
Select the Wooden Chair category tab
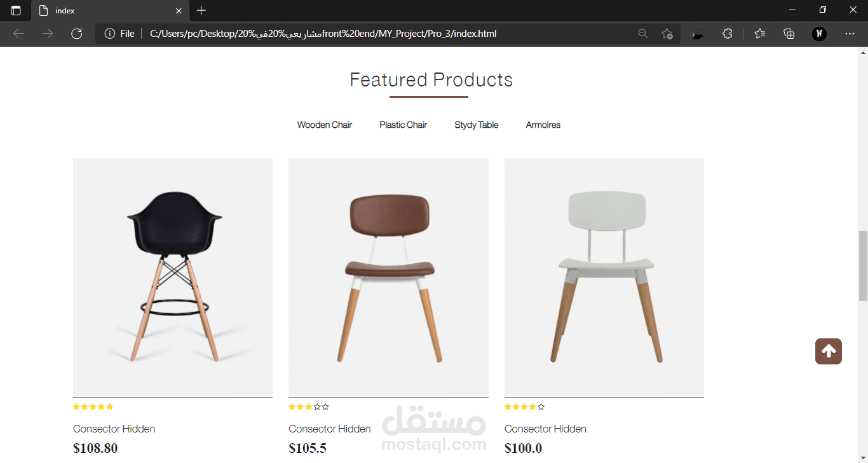[x=324, y=125]
